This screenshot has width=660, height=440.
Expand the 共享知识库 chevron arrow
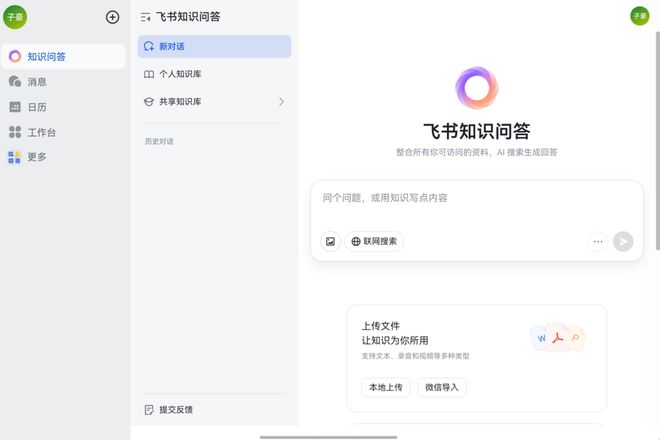pyautogui.click(x=281, y=101)
